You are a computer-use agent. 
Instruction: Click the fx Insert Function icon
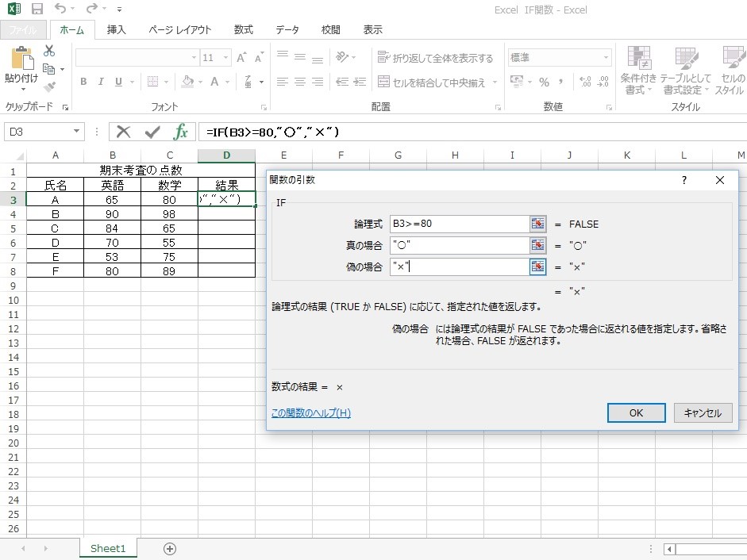click(181, 132)
